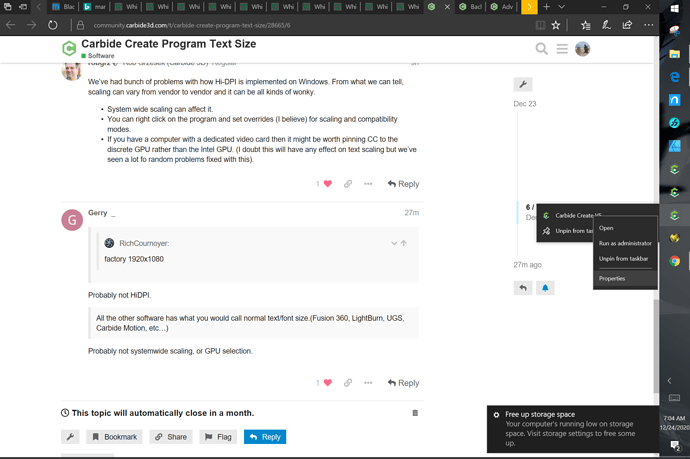This screenshot has width=690, height=459.
Task: Open File Explorer from the taskbar
Action: [x=675, y=54]
